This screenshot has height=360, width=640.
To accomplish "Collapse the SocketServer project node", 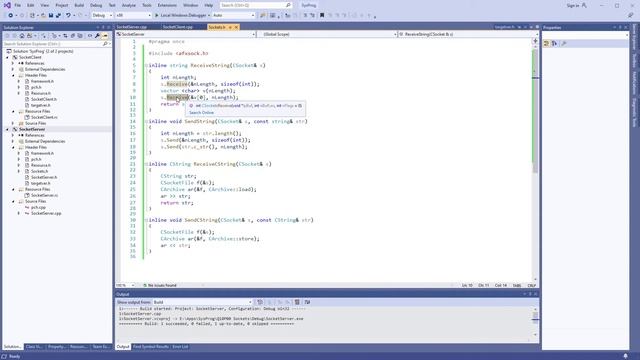I will click(x=7, y=129).
